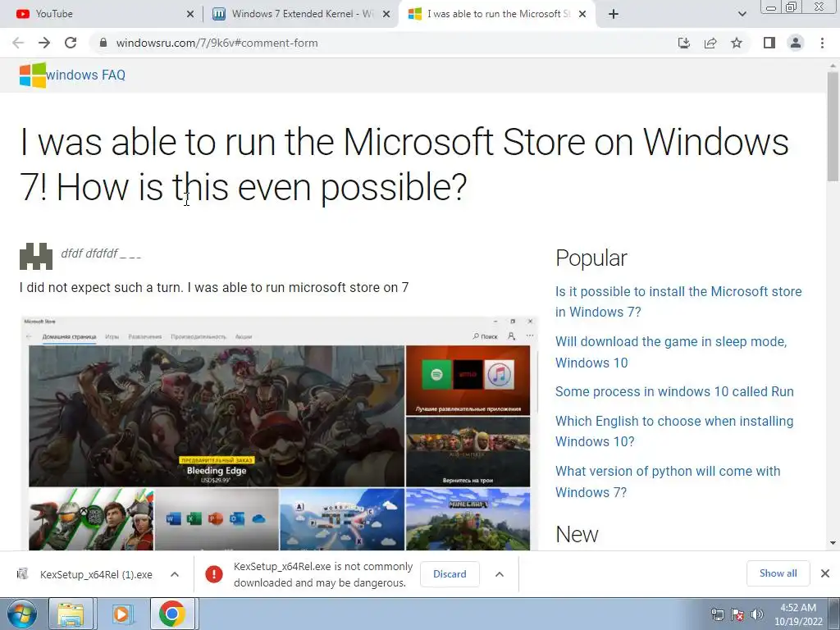Open 'Some process in windows 10 called Run' link

[674, 391]
